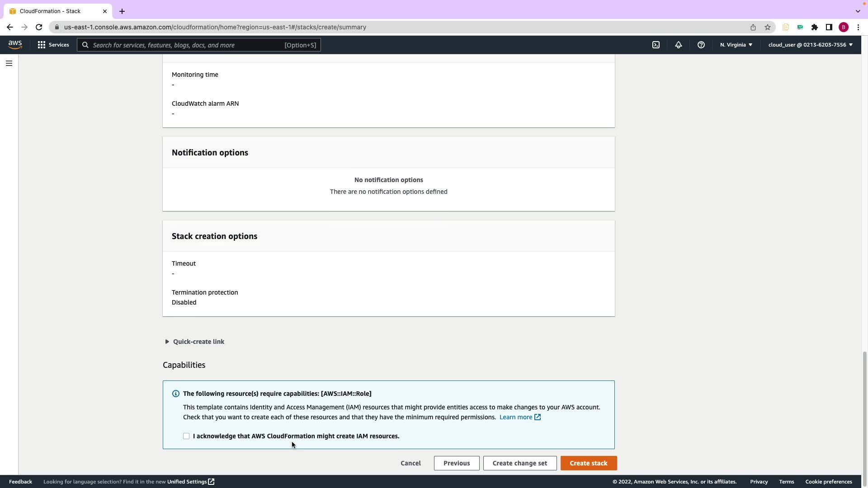The image size is (868, 488).
Task: Open the hamburger side navigation menu
Action: 9,63
